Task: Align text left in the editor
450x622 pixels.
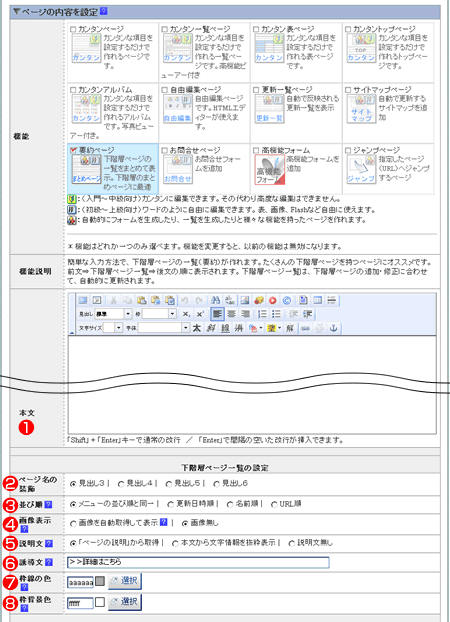Action: tap(217, 314)
